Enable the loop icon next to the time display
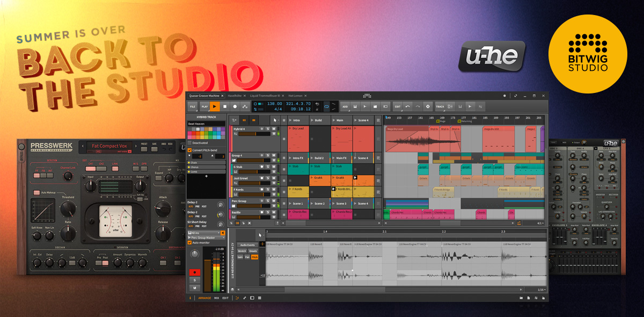This screenshot has width=644, height=317. (x=326, y=106)
